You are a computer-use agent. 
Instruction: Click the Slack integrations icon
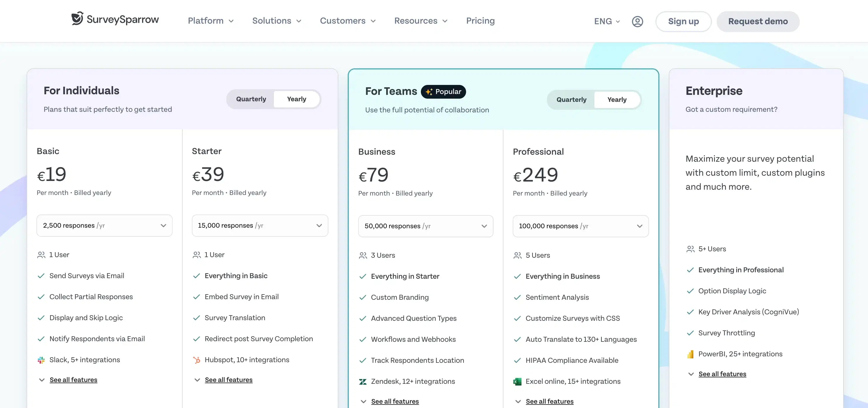[41, 360]
